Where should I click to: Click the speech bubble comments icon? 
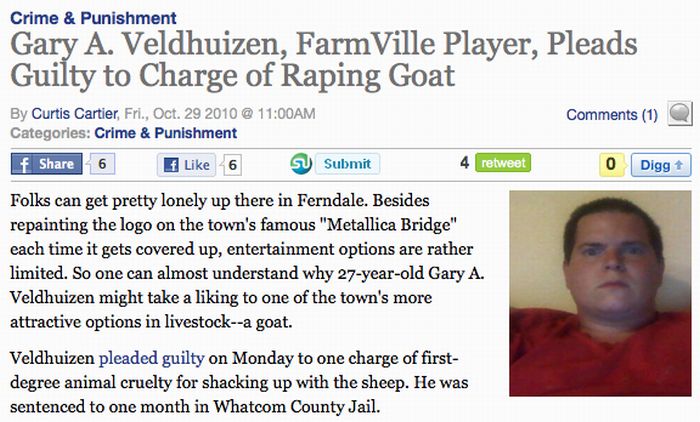pyautogui.click(x=679, y=113)
